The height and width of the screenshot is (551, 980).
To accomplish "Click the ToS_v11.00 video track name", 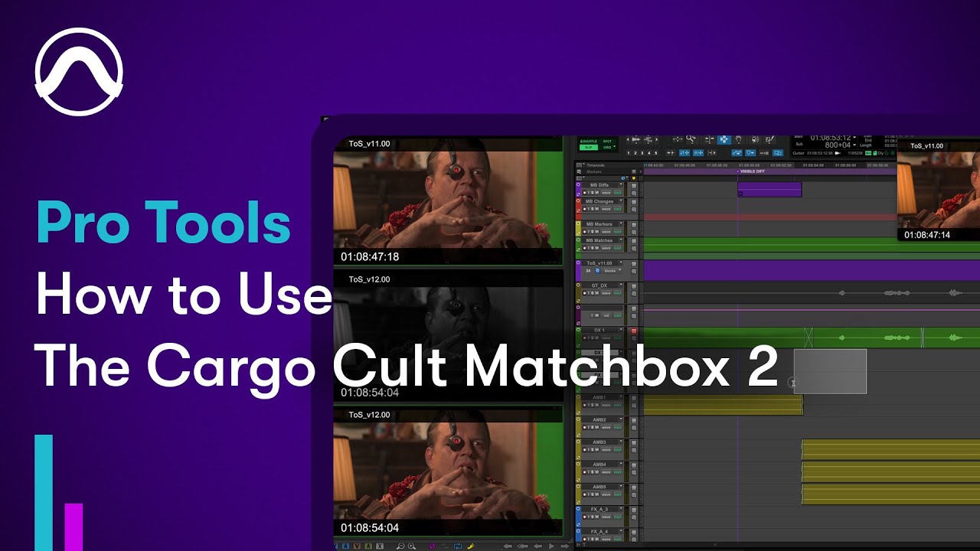I will pos(599,263).
